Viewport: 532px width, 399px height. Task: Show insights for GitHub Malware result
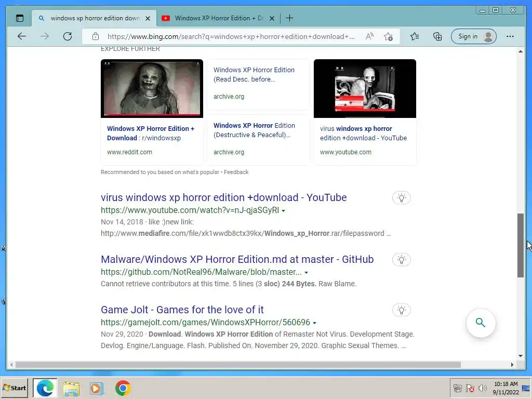[402, 260]
